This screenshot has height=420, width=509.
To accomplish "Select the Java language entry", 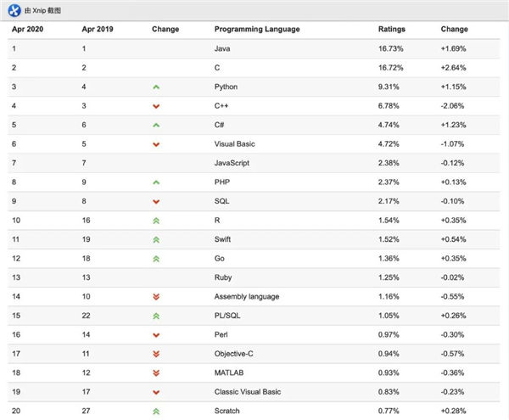I will point(222,48).
